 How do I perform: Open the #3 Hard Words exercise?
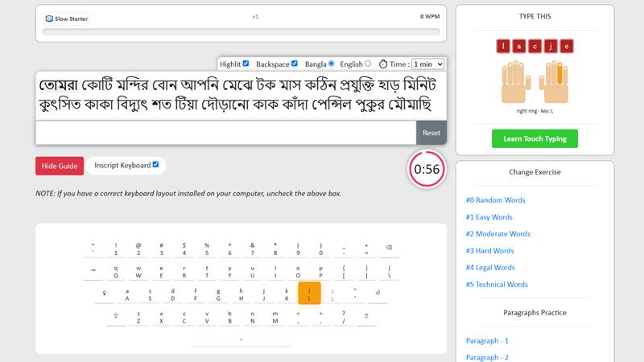tap(489, 251)
